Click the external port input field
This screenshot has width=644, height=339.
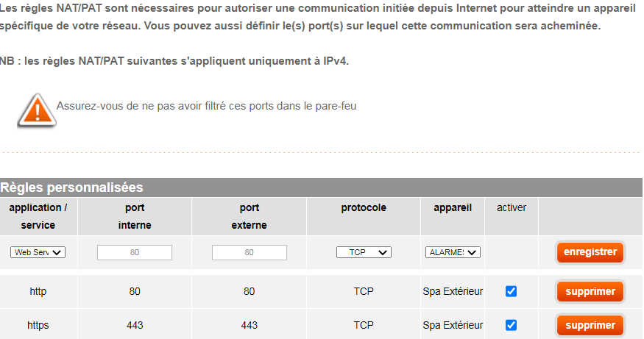pyautogui.click(x=250, y=252)
